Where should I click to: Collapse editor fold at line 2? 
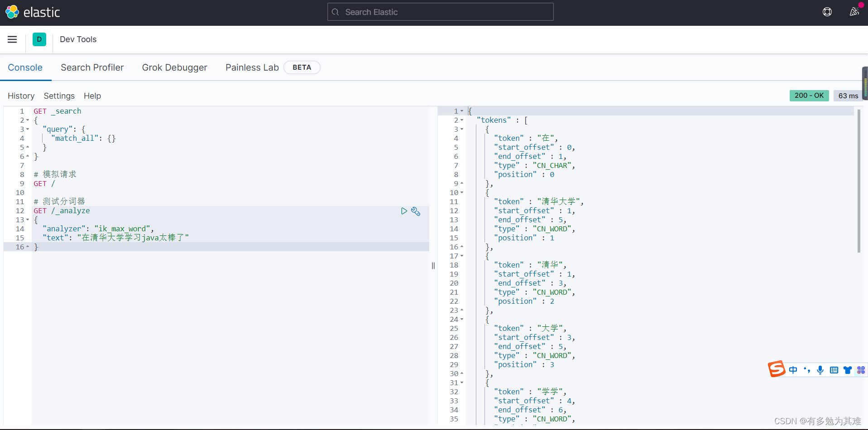click(x=28, y=120)
